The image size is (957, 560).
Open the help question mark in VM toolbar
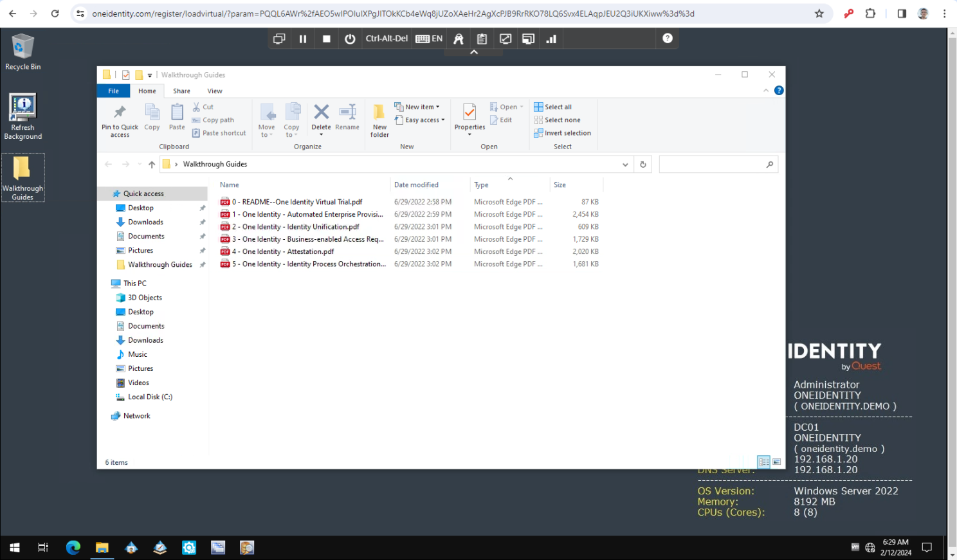pos(668,38)
